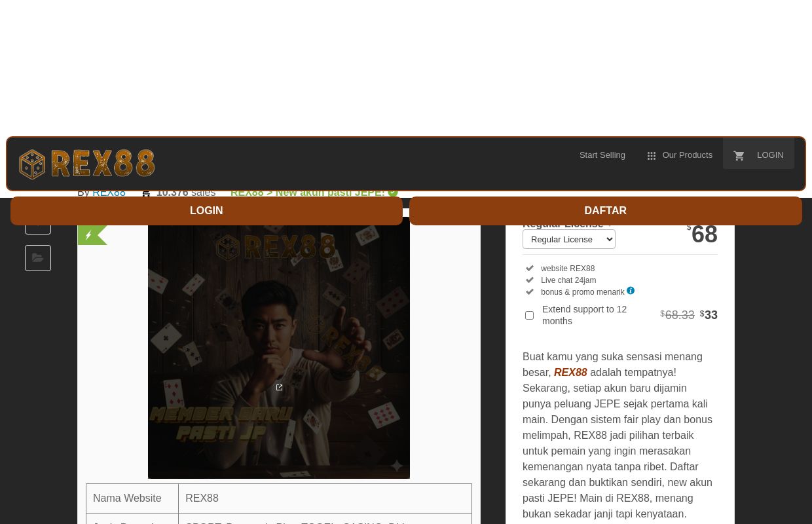
Task: Click the REX88 New akun pasti JEPE link
Action: [x=307, y=193]
